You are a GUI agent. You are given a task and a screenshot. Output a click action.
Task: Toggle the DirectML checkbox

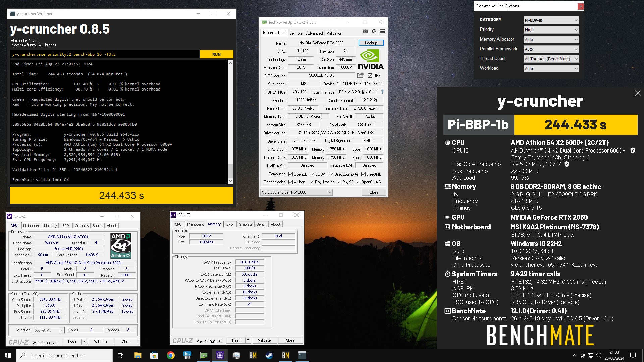[363, 174]
